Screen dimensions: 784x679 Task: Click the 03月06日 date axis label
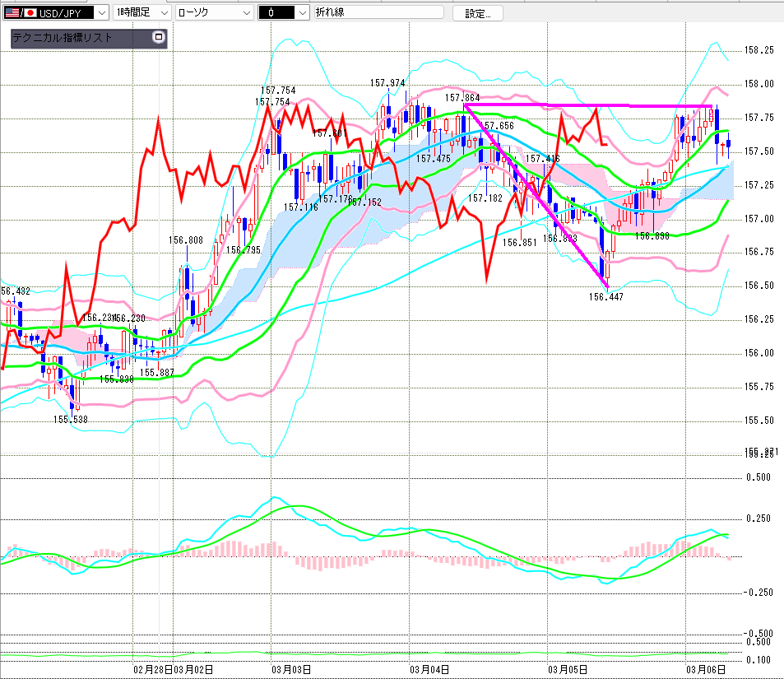707,670
